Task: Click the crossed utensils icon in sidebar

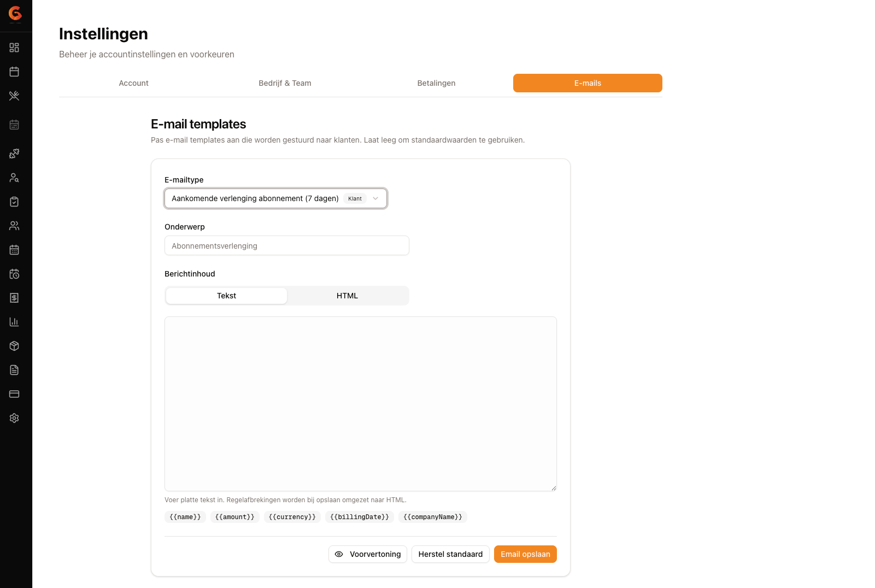Action: click(x=14, y=96)
